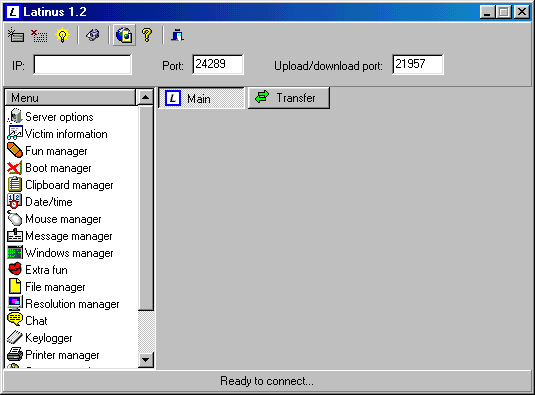
Task: Click the yellow question mark help icon
Action: (147, 35)
